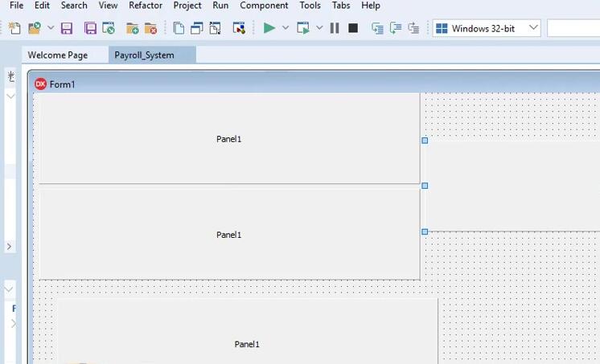Click the middle-left sizing handle of selected panel
Image resolution: width=600 pixels, height=364 pixels.
[425, 186]
